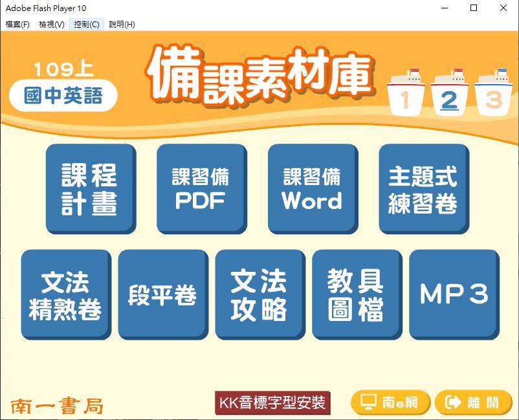Open the 控制(C) menu

point(87,25)
